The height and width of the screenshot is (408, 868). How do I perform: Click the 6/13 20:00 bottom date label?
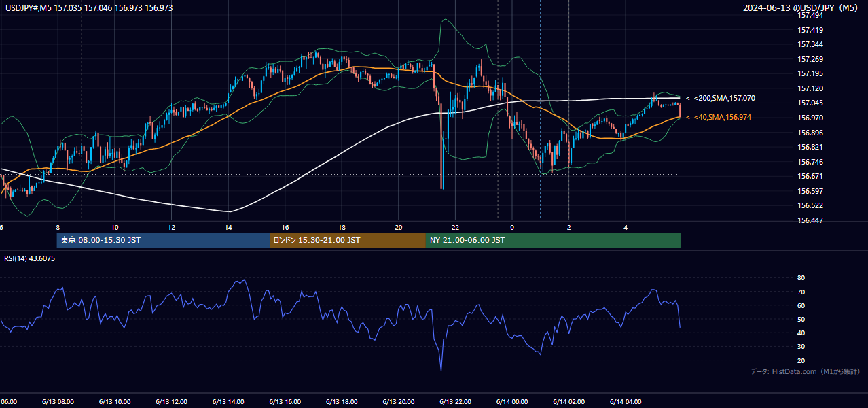coord(399,402)
